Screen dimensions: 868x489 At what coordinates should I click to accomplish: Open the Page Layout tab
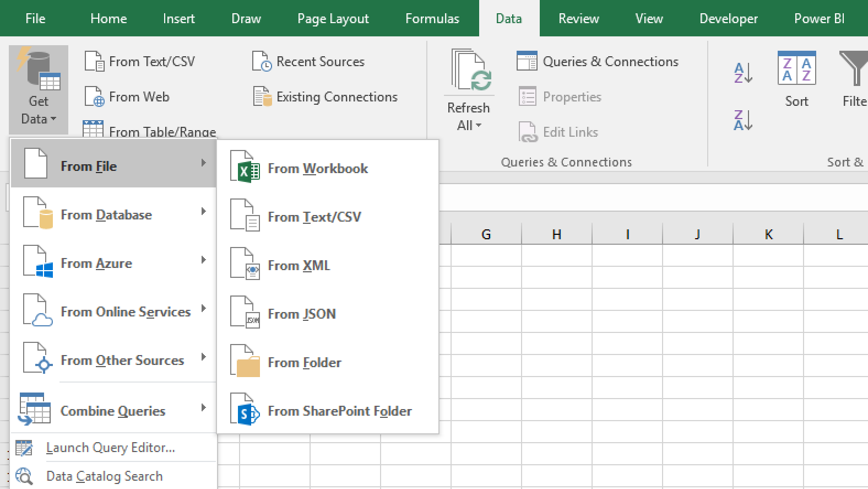pos(333,19)
